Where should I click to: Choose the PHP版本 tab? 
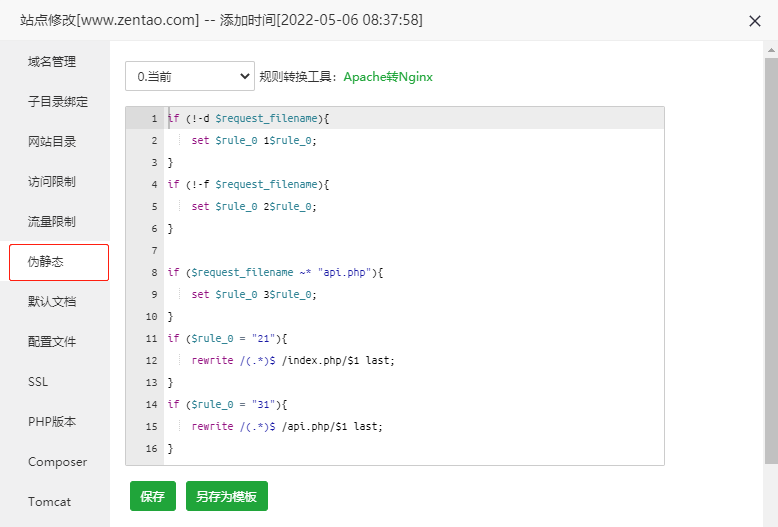(52, 422)
